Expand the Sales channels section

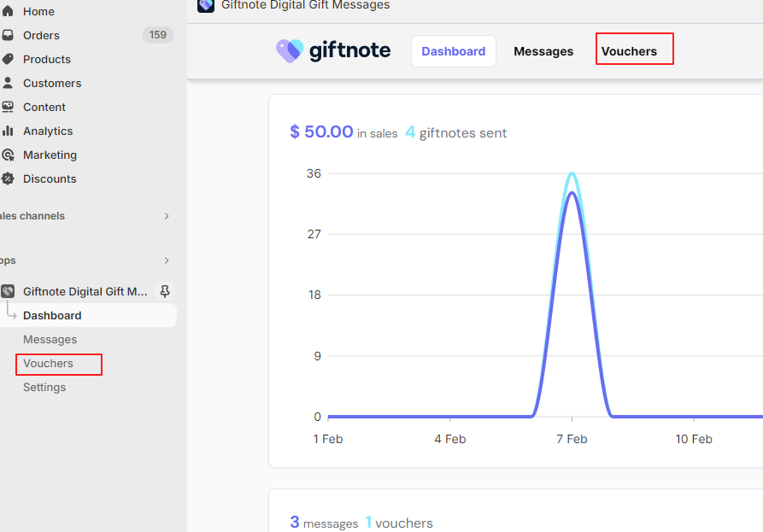click(167, 216)
